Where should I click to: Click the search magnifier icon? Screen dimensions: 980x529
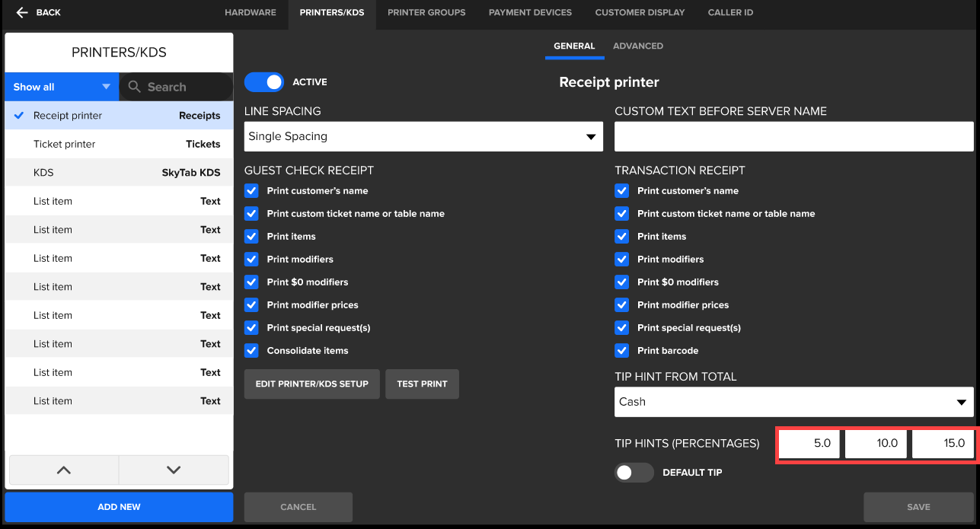tap(135, 87)
